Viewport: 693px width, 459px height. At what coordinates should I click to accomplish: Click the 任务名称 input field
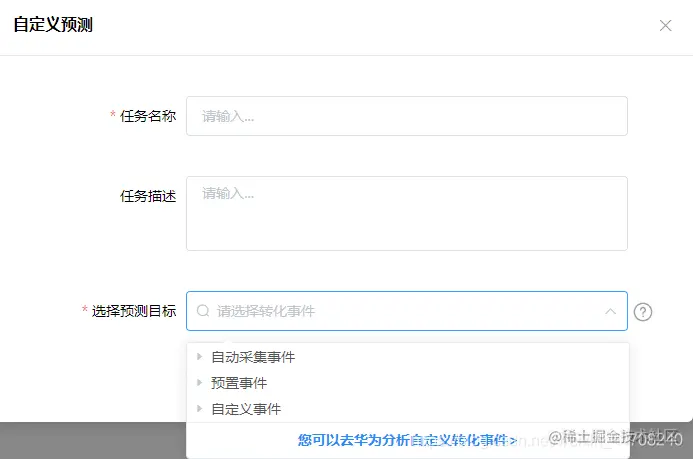407,116
